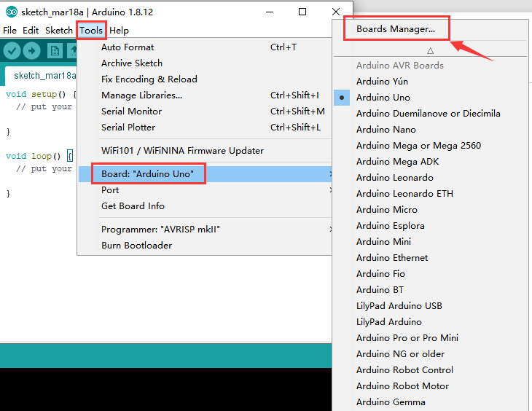Open Manage Libraries...

tap(205, 95)
